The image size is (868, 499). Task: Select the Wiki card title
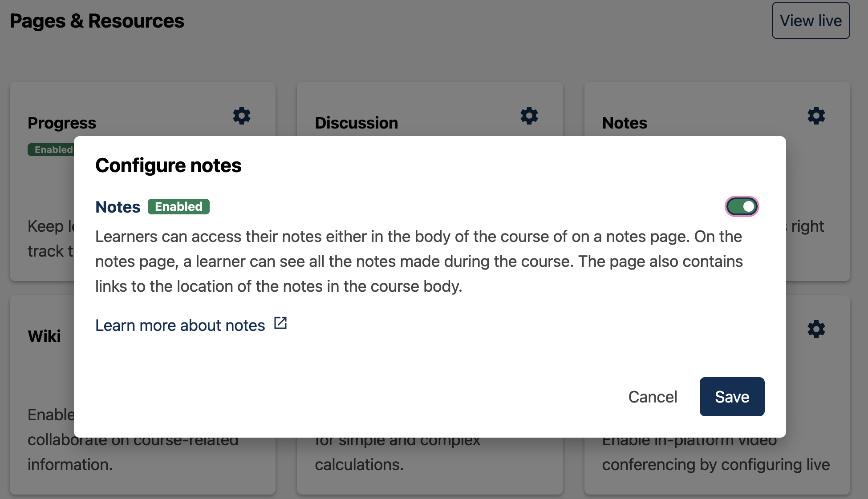click(x=44, y=336)
